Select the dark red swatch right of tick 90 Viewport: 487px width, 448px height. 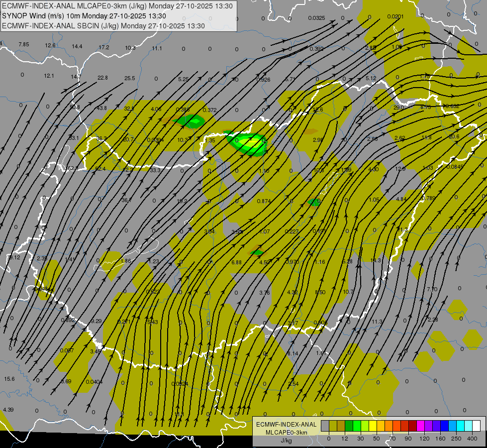(x=412, y=426)
